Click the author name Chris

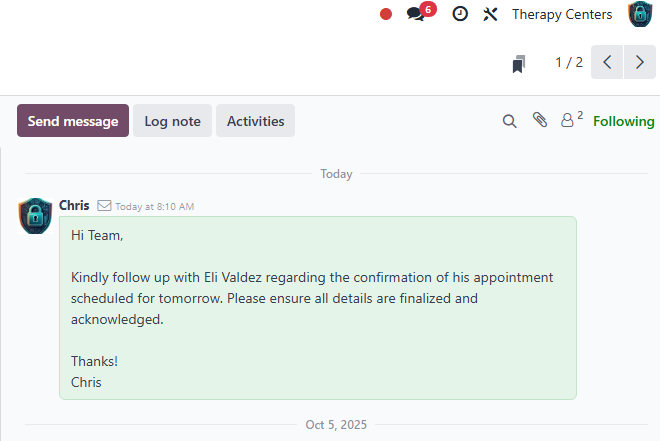74,205
